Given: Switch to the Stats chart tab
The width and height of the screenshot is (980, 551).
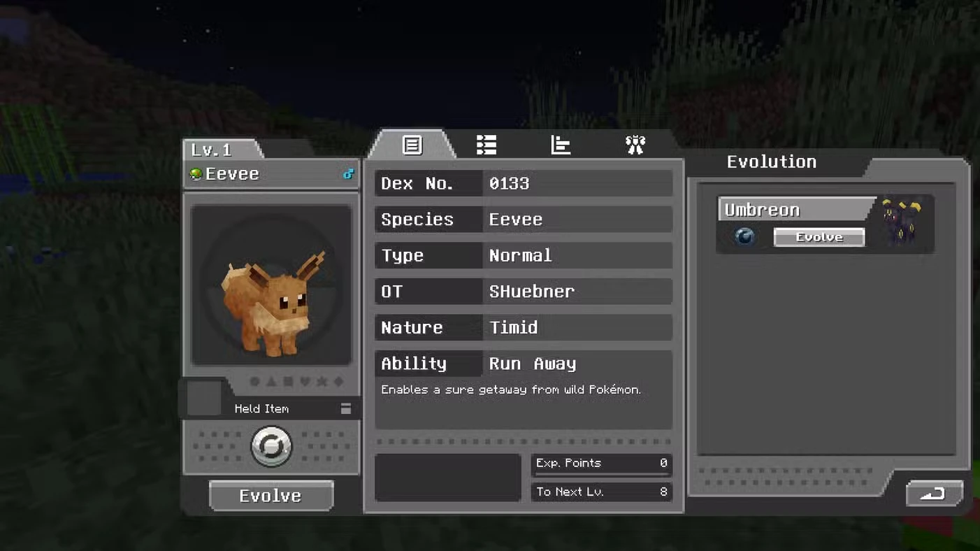Looking at the screenshot, I should point(561,145).
